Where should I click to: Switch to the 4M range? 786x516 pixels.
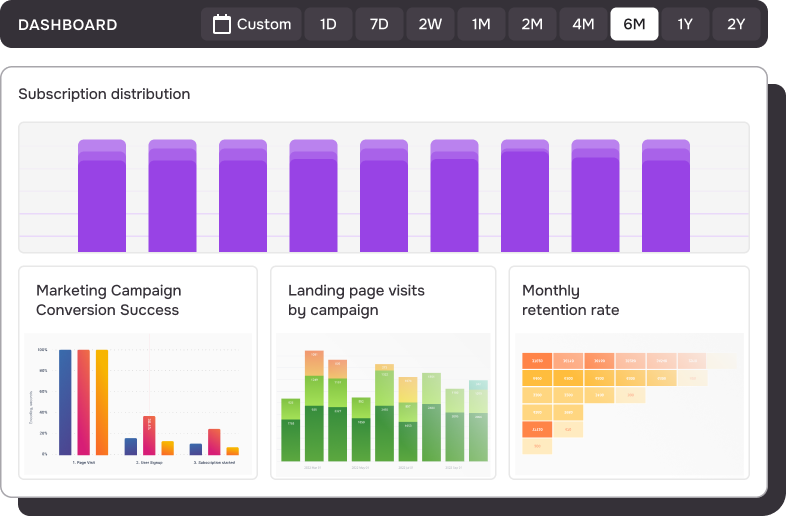coord(583,24)
